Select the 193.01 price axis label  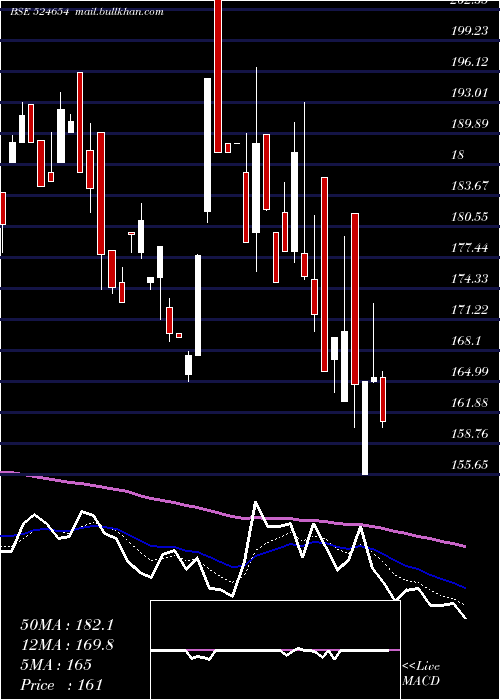pyautogui.click(x=470, y=93)
